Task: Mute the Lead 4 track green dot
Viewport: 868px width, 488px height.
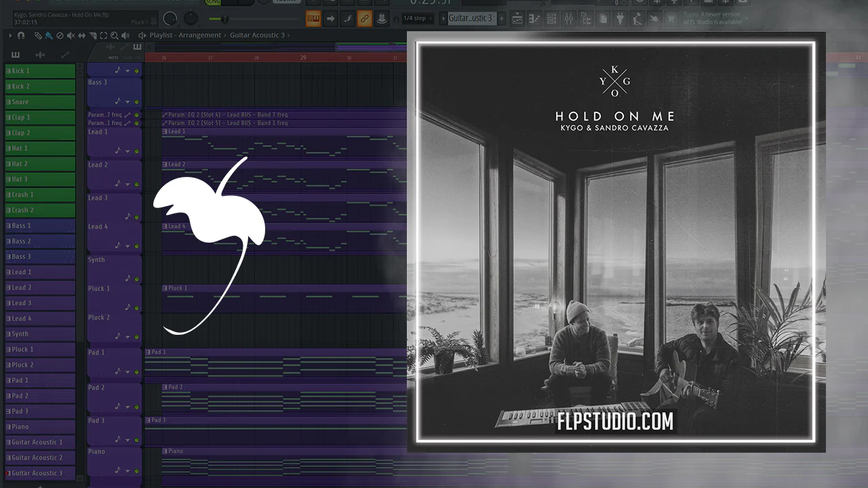Action: [136, 245]
